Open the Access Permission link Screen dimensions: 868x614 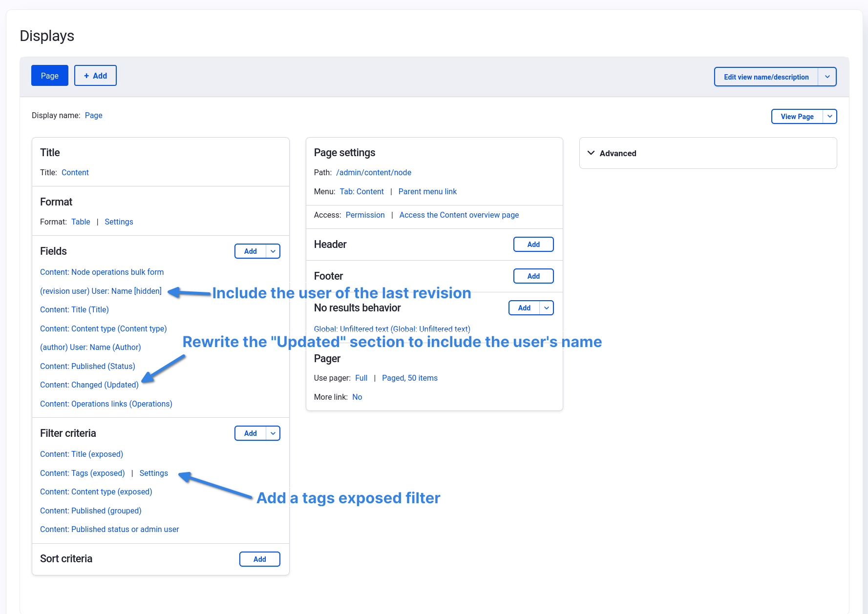coord(365,215)
